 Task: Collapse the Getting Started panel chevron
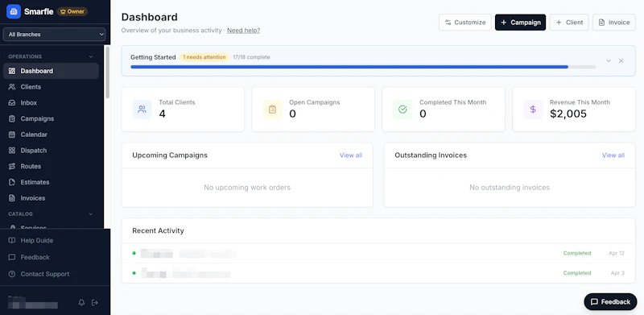pyautogui.click(x=609, y=61)
